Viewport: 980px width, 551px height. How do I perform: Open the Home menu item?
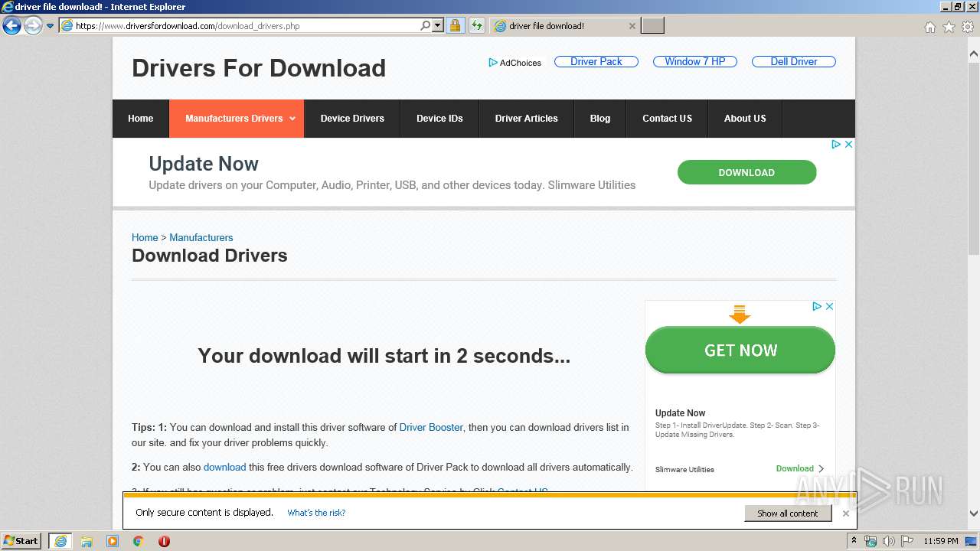click(x=140, y=119)
